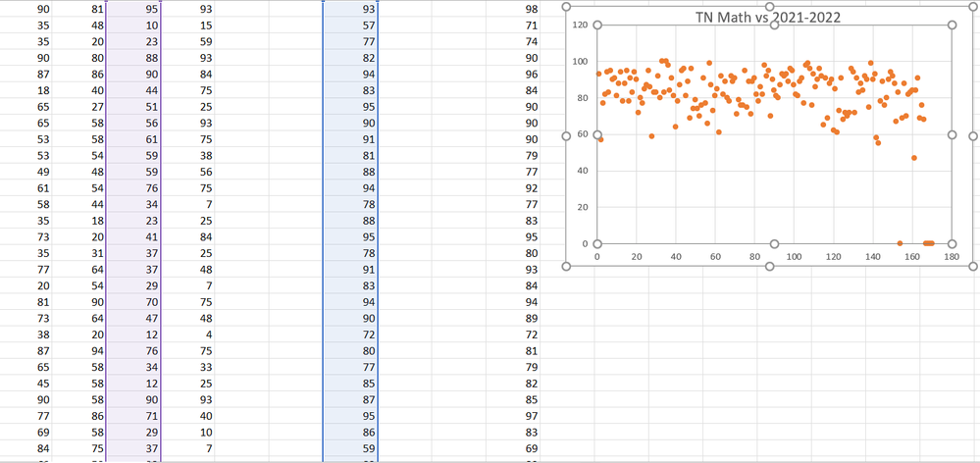Select right-middle sizing handle of outer chart frame
Screen dimensions: 980x463
click(972, 136)
